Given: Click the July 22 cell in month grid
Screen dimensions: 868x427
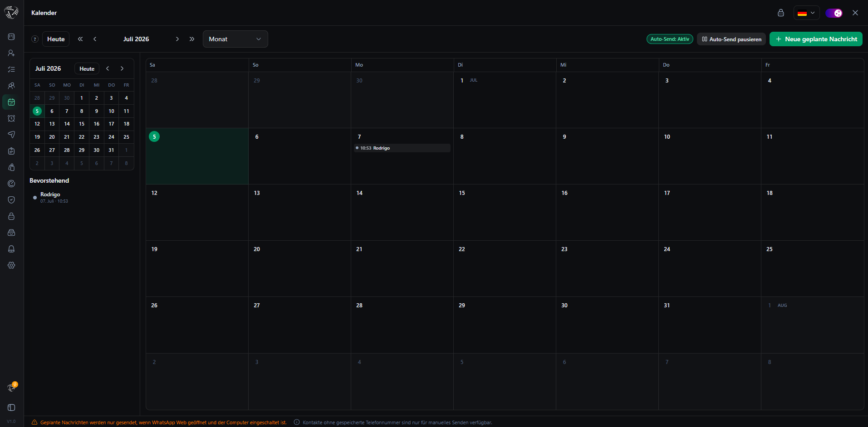Looking at the screenshot, I should 505,268.
